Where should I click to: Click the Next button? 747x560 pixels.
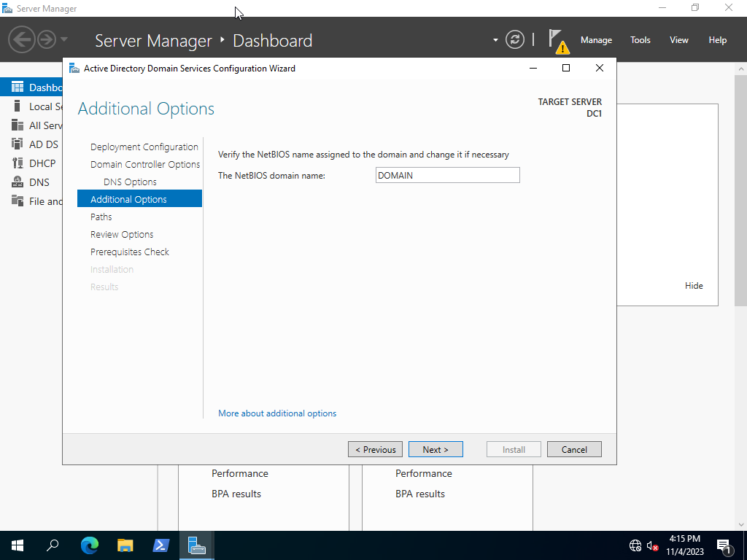[x=436, y=449]
